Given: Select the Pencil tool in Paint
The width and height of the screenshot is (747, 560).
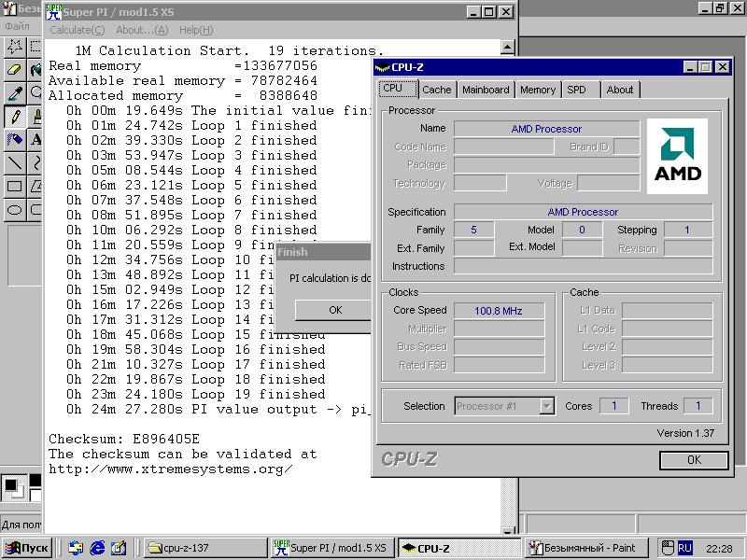Looking at the screenshot, I should point(15,116).
